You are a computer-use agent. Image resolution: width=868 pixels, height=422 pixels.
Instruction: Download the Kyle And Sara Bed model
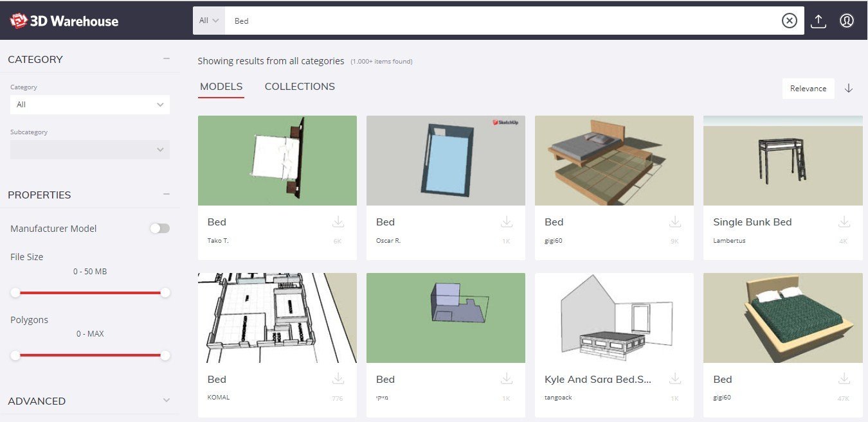pos(675,379)
